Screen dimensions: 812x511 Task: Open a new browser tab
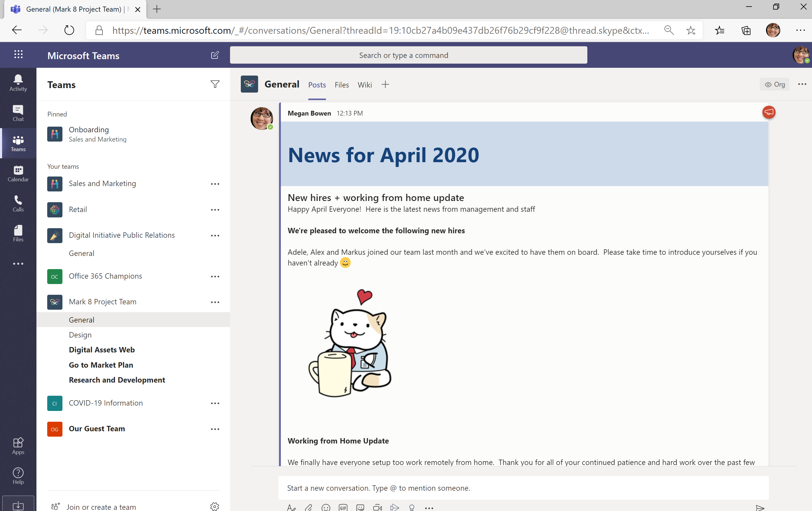coord(157,9)
